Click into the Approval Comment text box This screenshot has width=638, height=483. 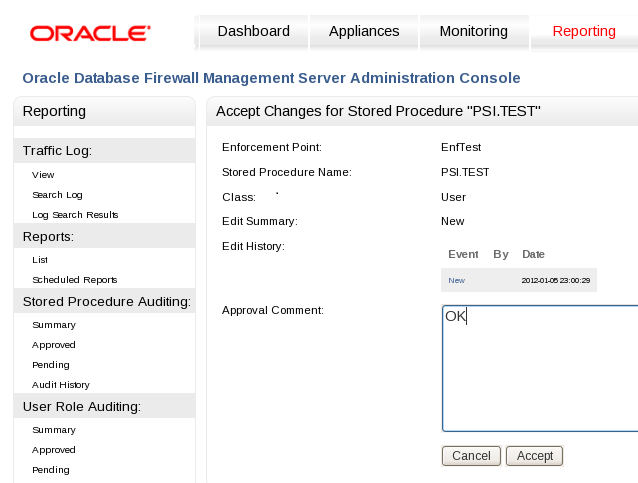coord(540,370)
